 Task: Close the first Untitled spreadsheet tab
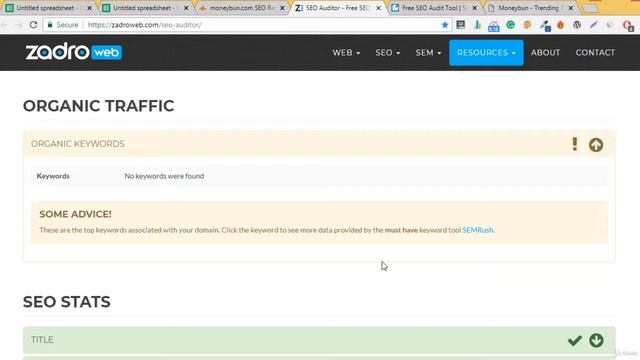[x=89, y=8]
